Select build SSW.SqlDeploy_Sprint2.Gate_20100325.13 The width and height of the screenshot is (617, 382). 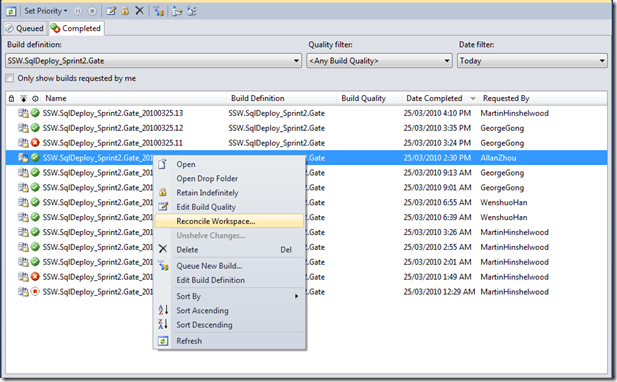pyautogui.click(x=113, y=113)
